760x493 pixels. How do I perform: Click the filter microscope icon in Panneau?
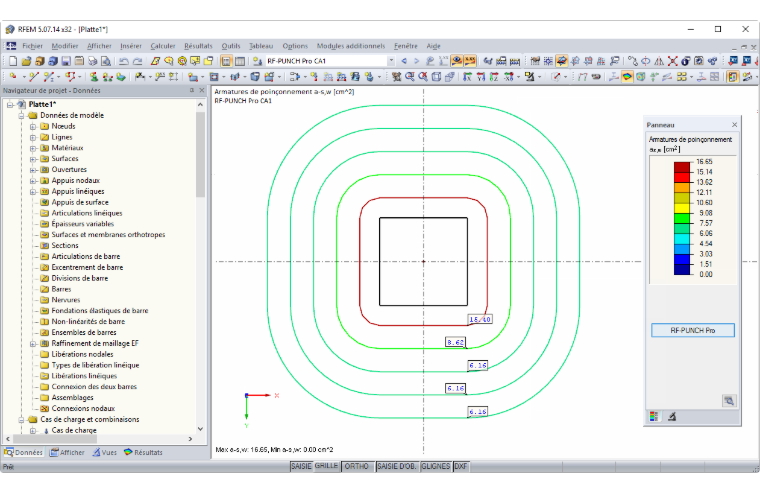[672, 416]
